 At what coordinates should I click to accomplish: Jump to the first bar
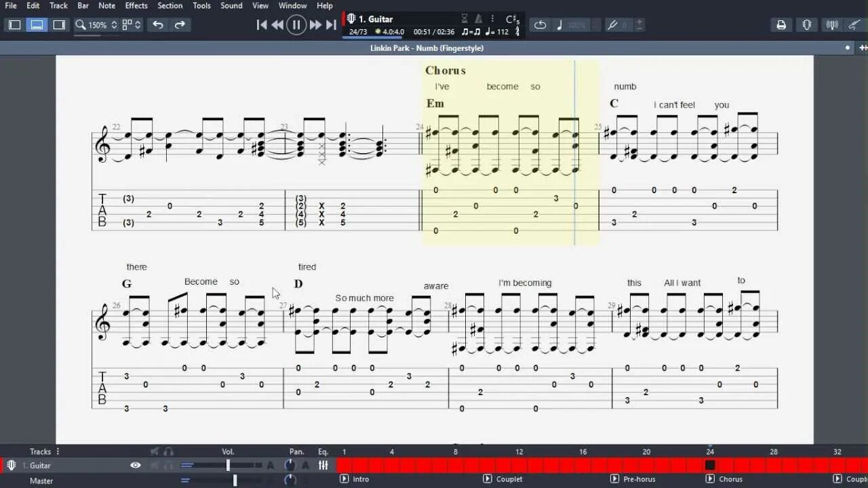(x=262, y=25)
